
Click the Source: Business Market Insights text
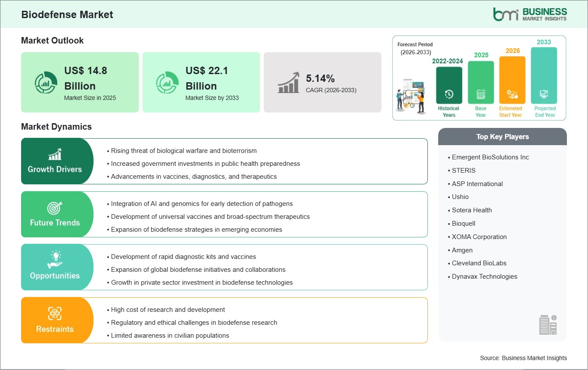[x=523, y=358]
